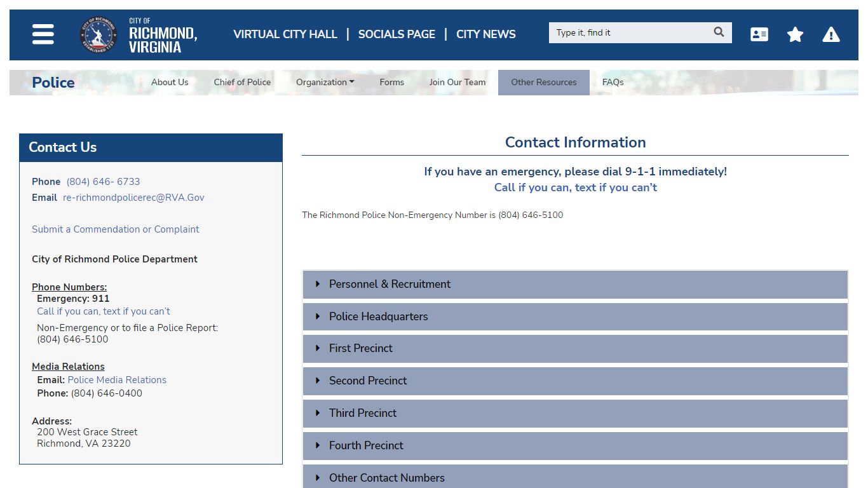Click 'Emergency: 911' text

[73, 299]
